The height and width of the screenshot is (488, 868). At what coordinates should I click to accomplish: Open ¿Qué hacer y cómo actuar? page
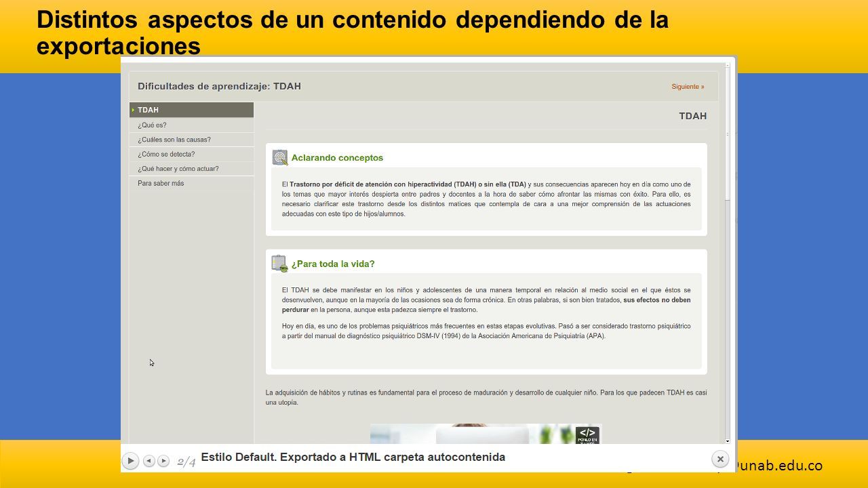[191, 169]
